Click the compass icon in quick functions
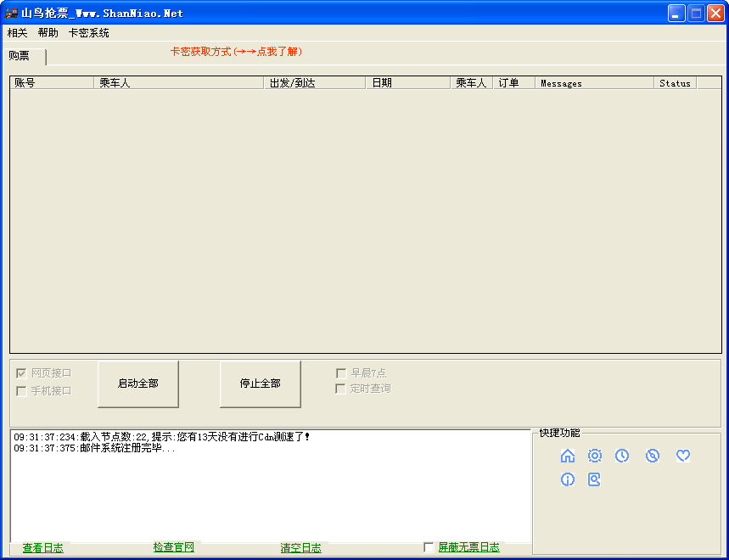This screenshot has height=560, width=729. 652,456
